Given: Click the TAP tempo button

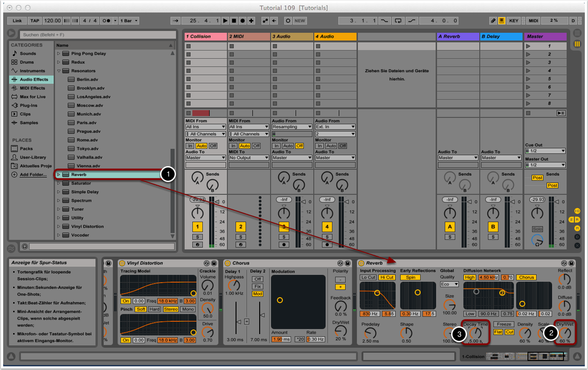Looking at the screenshot, I should 35,21.
